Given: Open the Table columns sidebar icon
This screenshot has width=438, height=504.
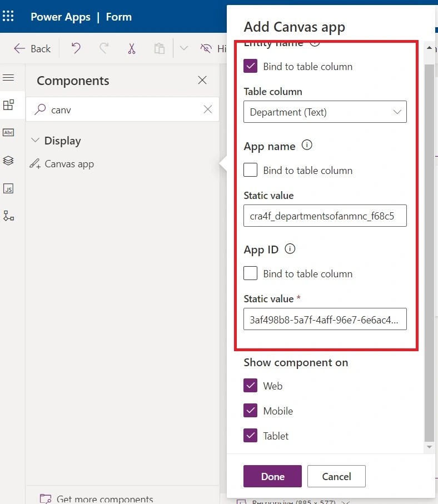Looking at the screenshot, I should coord(8,132).
